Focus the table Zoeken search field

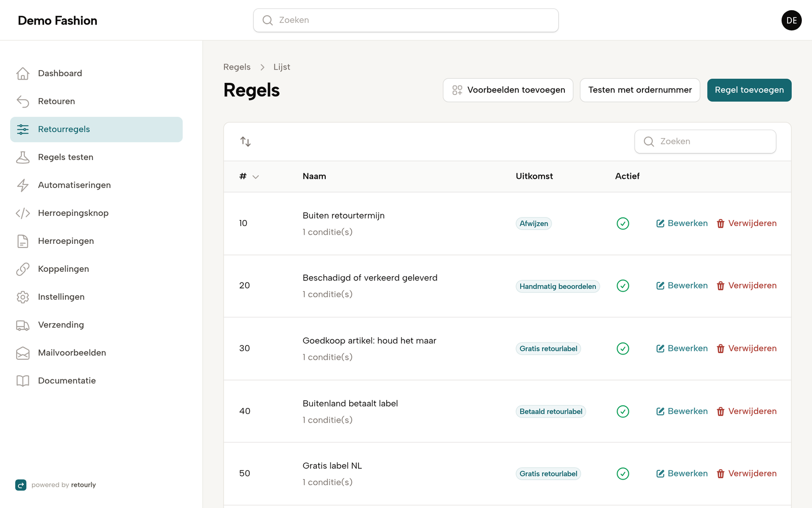coord(705,142)
